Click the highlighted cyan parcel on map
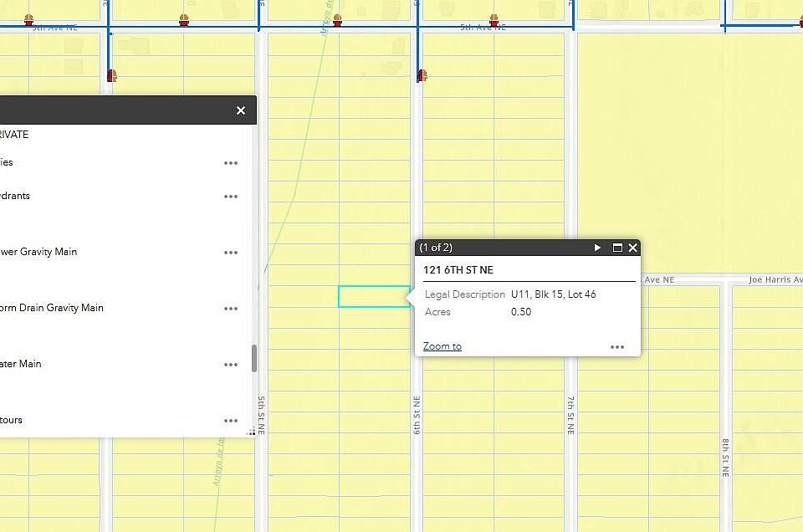This screenshot has width=803, height=532. pos(375,296)
